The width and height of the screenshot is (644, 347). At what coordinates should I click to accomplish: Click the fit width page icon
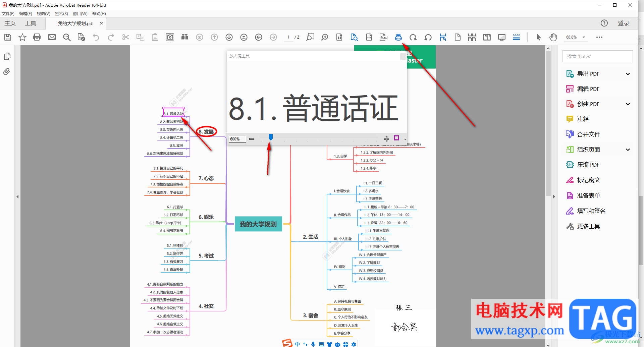[369, 37]
